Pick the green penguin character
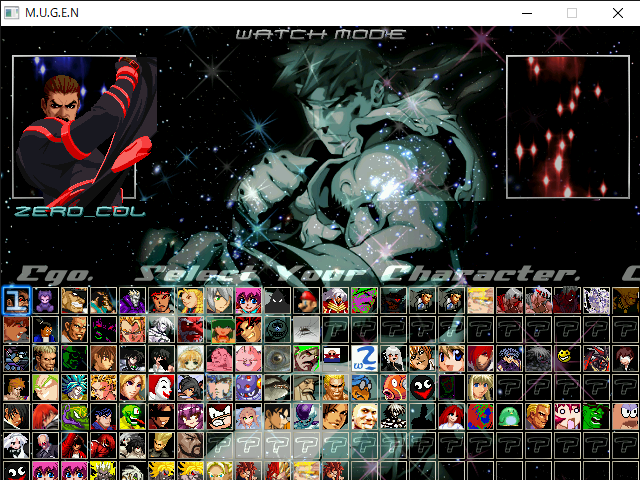 coord(509,417)
